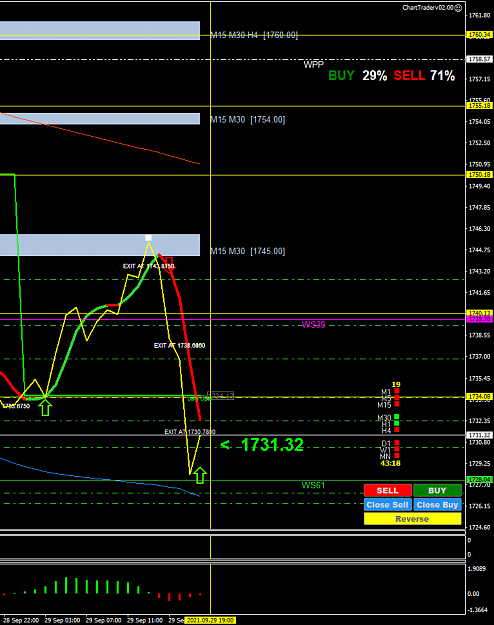Click the red SELL trade button
This screenshot has height=625, width=494.
point(388,490)
